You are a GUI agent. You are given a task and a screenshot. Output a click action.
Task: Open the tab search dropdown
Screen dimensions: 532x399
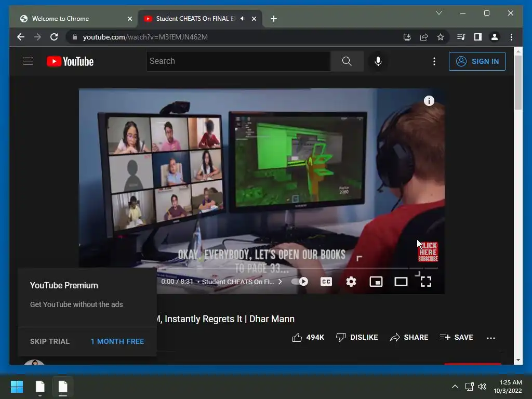(x=438, y=13)
